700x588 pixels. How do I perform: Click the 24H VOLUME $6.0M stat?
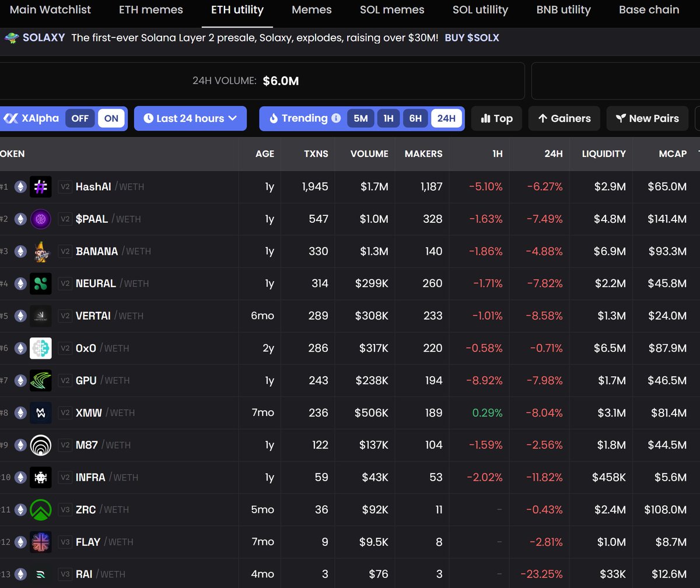[x=246, y=81]
